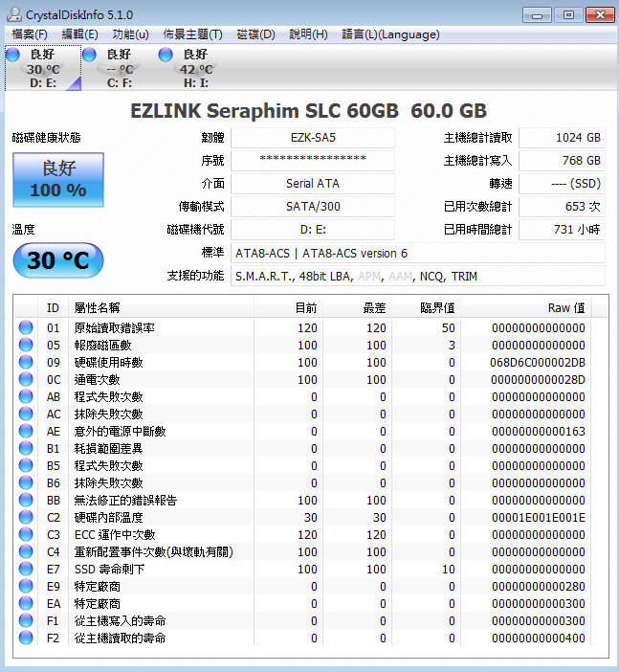
Task: Click status orb for attribute C3 ECC row
Action: [26, 534]
